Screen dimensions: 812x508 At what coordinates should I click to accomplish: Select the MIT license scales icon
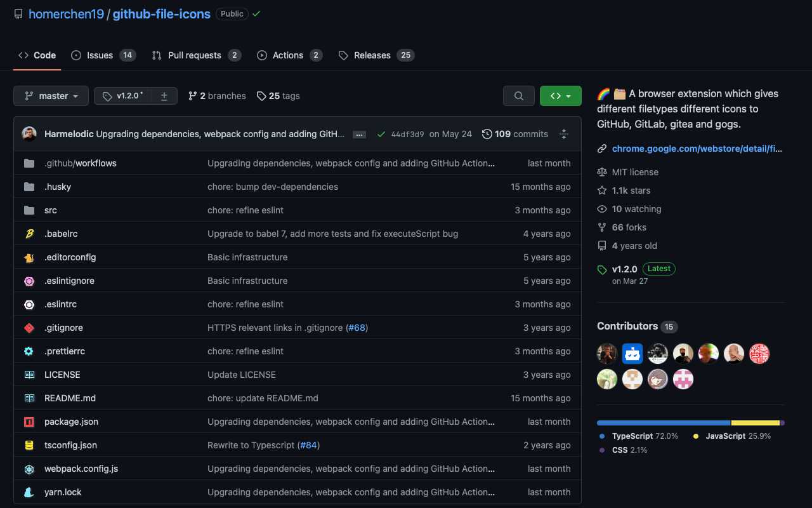coord(601,171)
